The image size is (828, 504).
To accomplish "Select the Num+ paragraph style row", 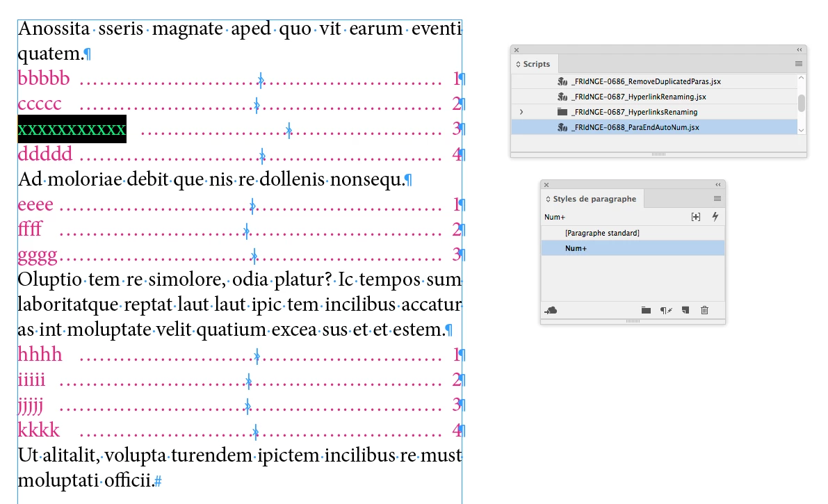I will [x=633, y=248].
